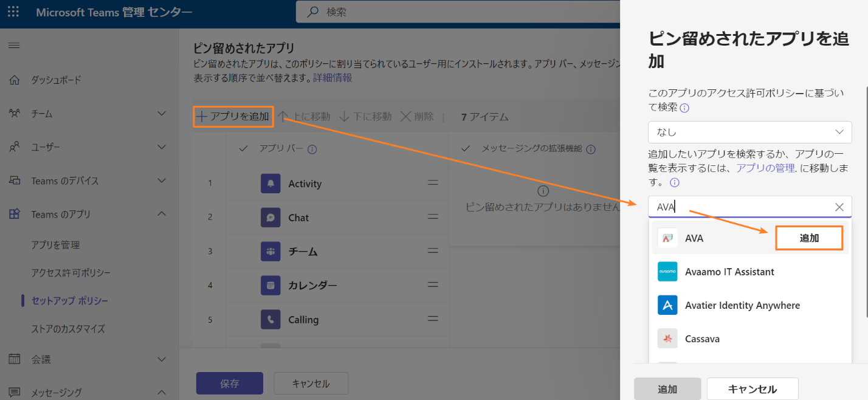Go to ダッシュボード
868x400 pixels.
point(56,80)
